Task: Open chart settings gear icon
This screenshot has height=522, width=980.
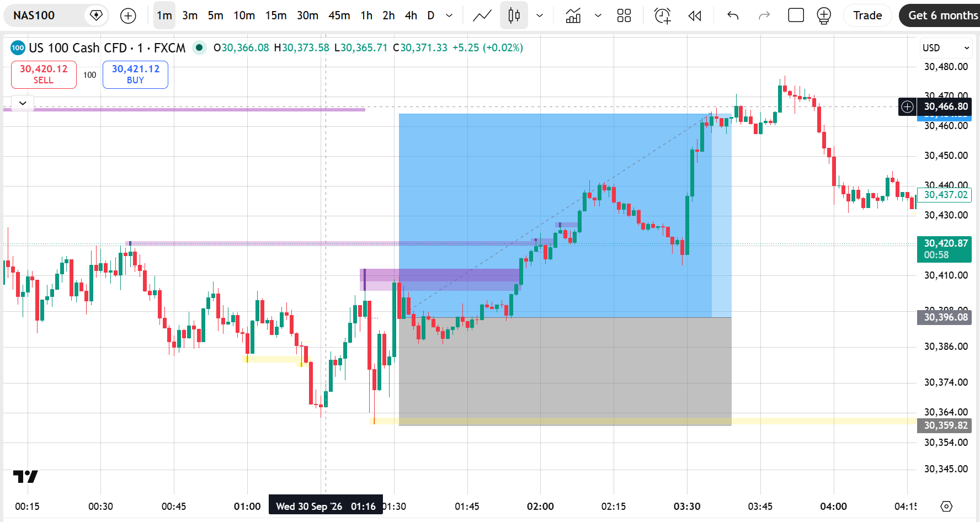Action: pos(947,506)
